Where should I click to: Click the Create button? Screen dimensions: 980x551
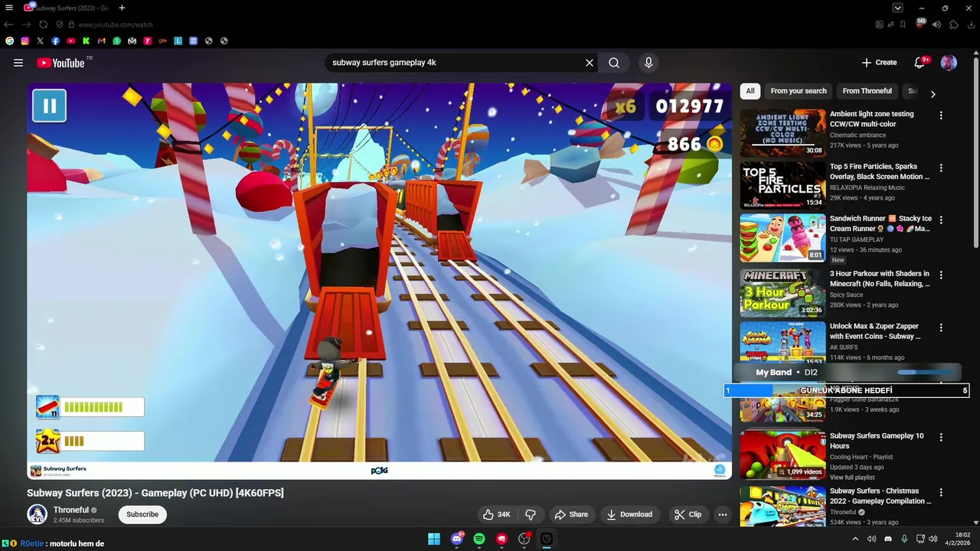(879, 63)
